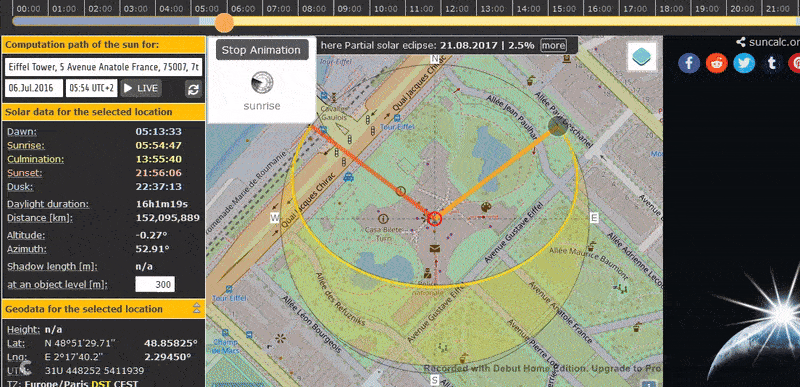
Task: Edit the object level value 300
Action: pos(155,285)
